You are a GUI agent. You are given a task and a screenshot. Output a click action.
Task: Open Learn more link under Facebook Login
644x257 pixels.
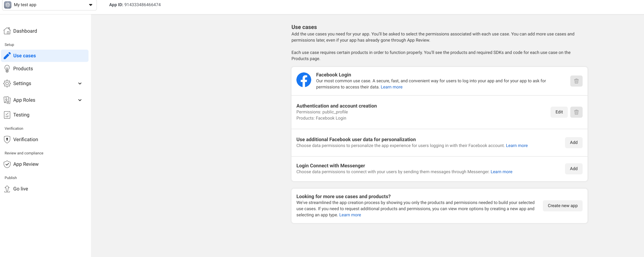[x=391, y=87]
